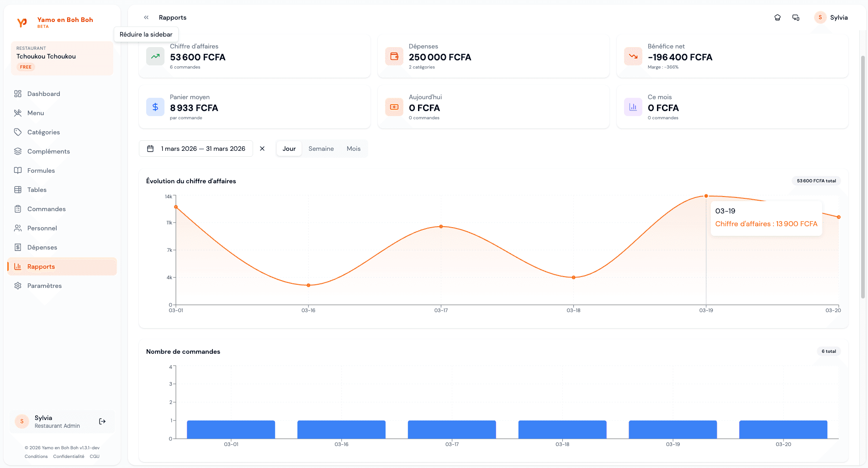The height and width of the screenshot is (468, 868).
Task: Log out using the exit icon
Action: click(x=102, y=421)
